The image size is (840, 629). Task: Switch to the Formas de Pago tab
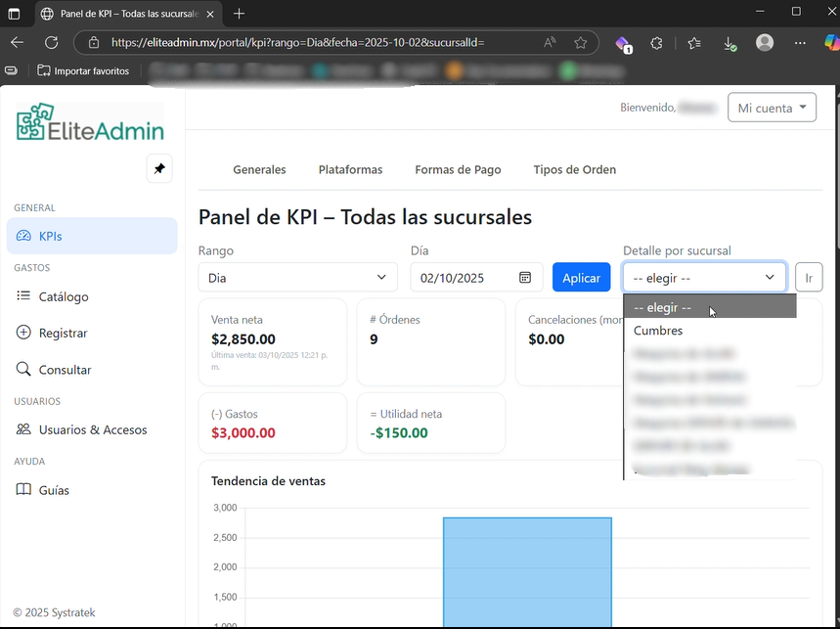tap(458, 169)
